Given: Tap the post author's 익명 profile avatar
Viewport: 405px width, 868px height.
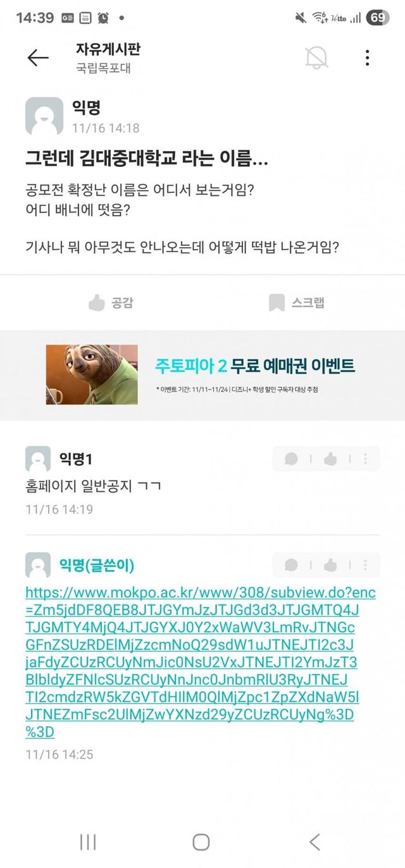Looking at the screenshot, I should coord(44,116).
